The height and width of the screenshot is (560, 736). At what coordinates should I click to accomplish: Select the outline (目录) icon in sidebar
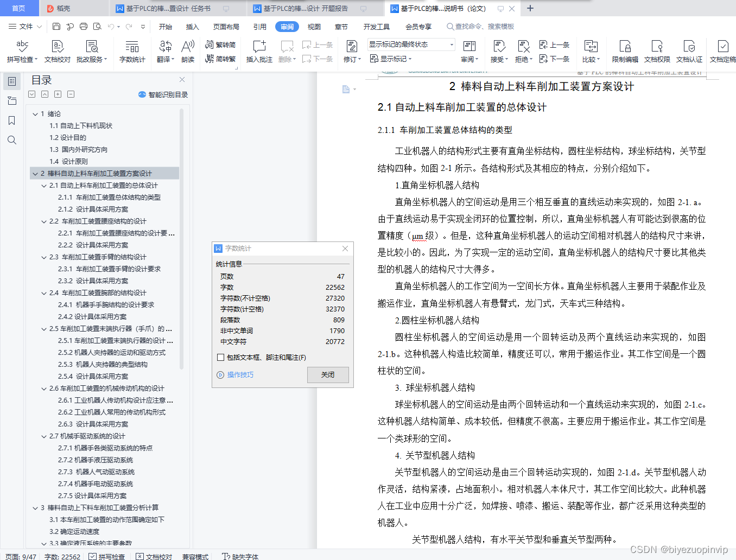tap(11, 81)
